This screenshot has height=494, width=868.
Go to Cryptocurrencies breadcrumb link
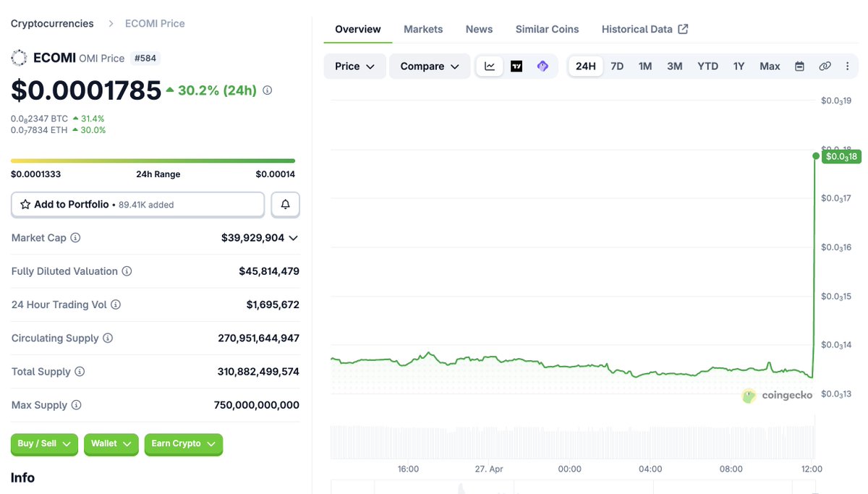52,23
